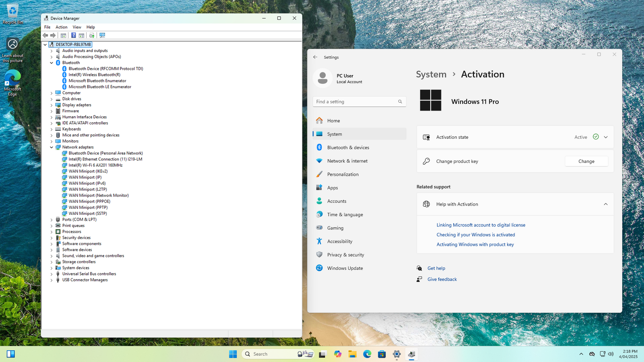Open Linking Microsoft account to digital license

[x=481, y=225]
